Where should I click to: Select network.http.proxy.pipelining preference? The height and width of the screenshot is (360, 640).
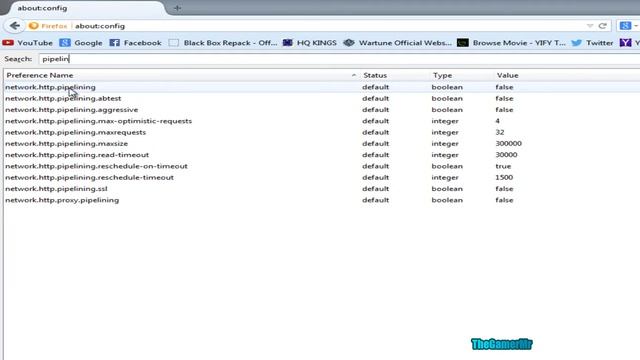62,200
